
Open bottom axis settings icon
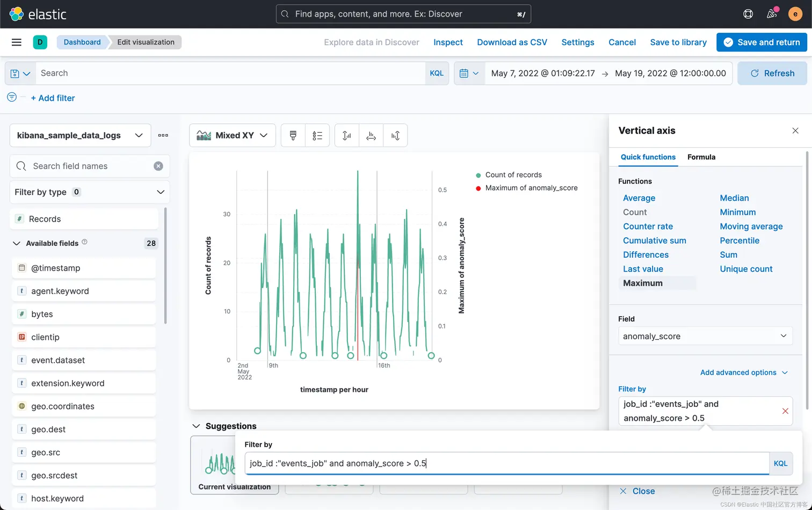click(371, 135)
